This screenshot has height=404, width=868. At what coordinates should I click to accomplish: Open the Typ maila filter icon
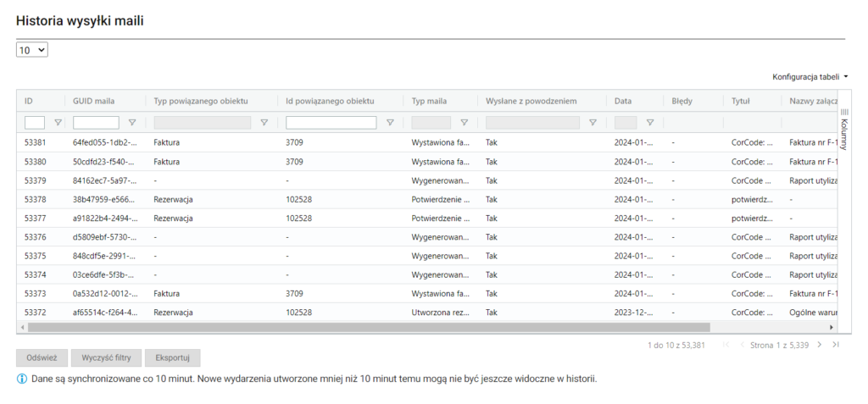[x=464, y=123]
